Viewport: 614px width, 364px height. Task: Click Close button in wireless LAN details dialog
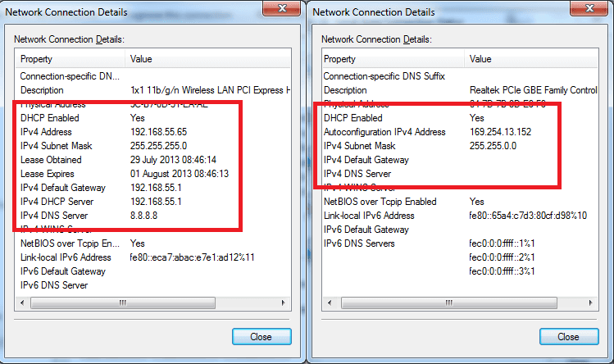(262, 337)
